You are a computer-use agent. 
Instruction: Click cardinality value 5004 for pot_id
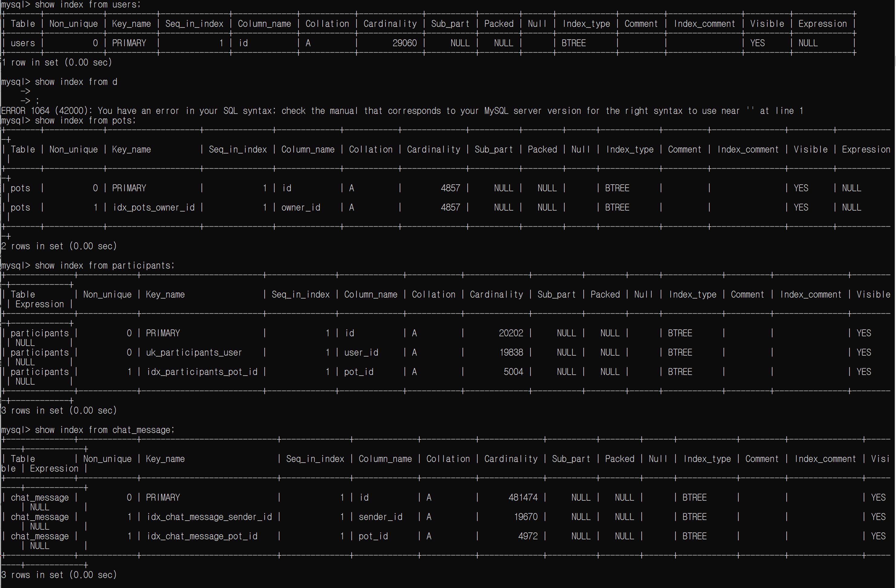coord(513,372)
